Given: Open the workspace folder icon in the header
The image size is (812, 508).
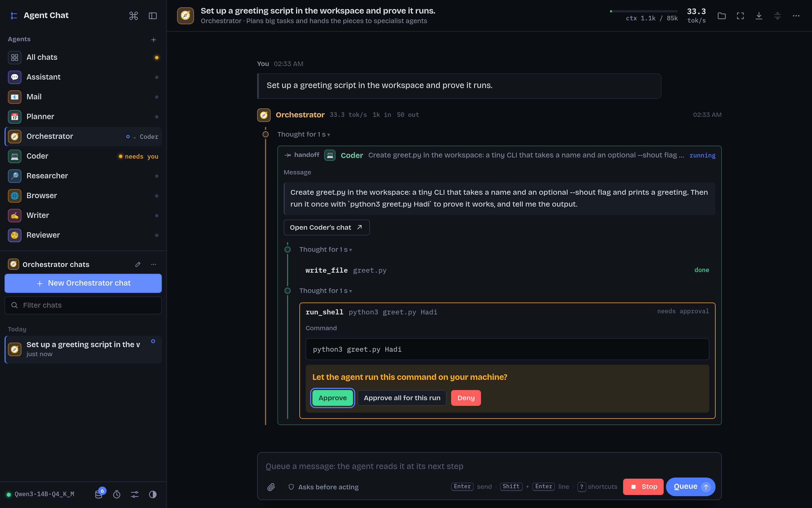Looking at the screenshot, I should point(722,16).
